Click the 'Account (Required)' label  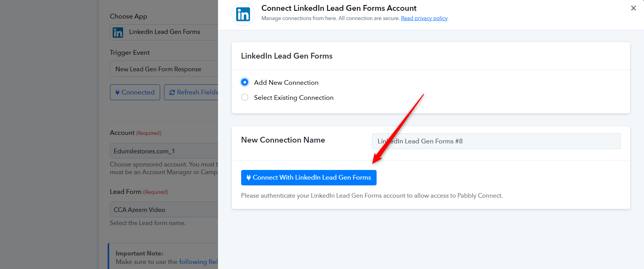point(135,133)
